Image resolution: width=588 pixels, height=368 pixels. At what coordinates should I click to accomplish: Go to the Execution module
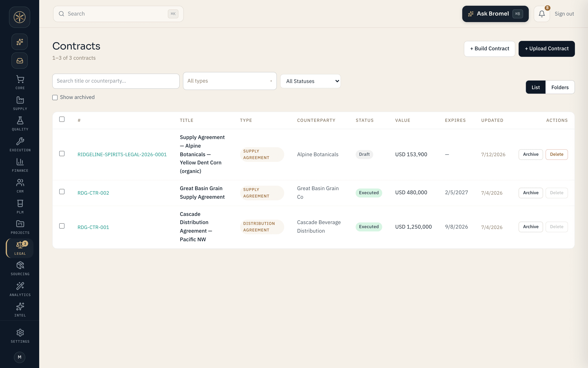click(20, 145)
